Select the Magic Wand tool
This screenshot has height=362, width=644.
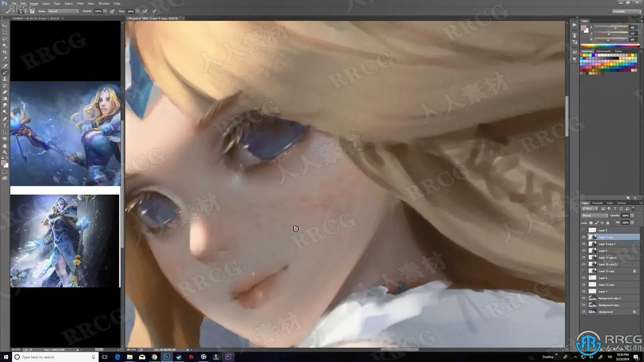5,45
